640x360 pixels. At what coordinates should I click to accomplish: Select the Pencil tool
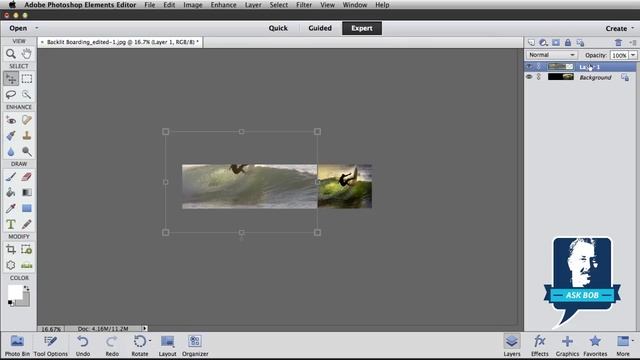point(27,224)
